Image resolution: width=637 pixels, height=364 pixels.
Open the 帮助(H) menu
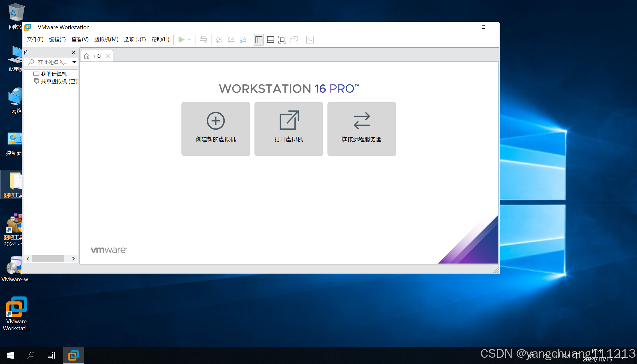160,39
